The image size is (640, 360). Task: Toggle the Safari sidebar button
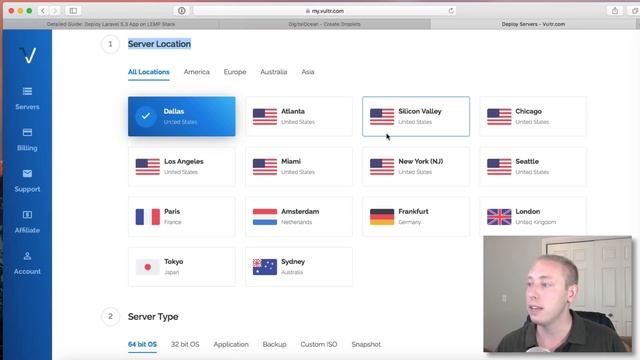[x=73, y=11]
